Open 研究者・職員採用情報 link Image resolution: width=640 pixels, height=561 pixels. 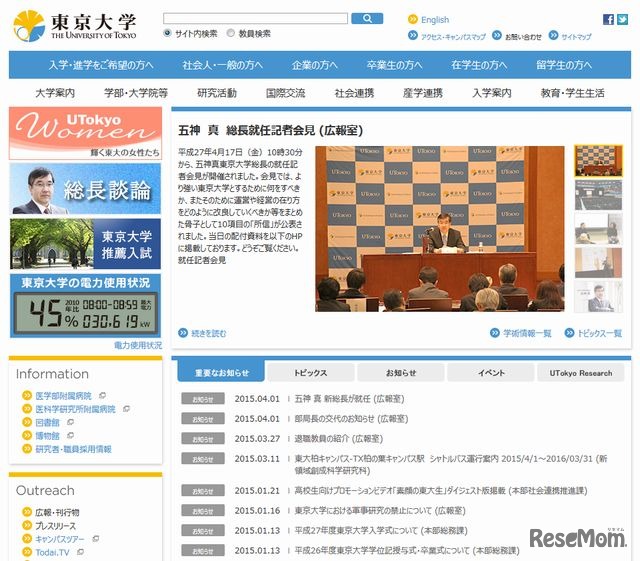click(x=73, y=449)
